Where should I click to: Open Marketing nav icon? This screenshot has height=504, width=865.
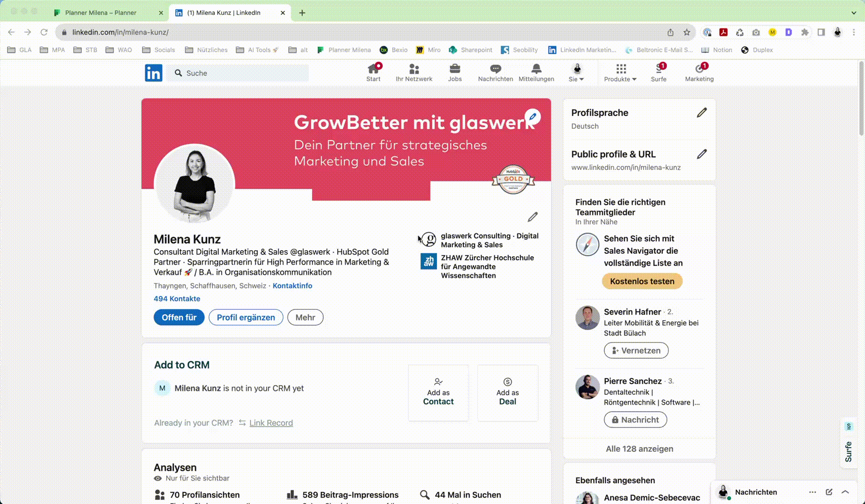(x=699, y=73)
